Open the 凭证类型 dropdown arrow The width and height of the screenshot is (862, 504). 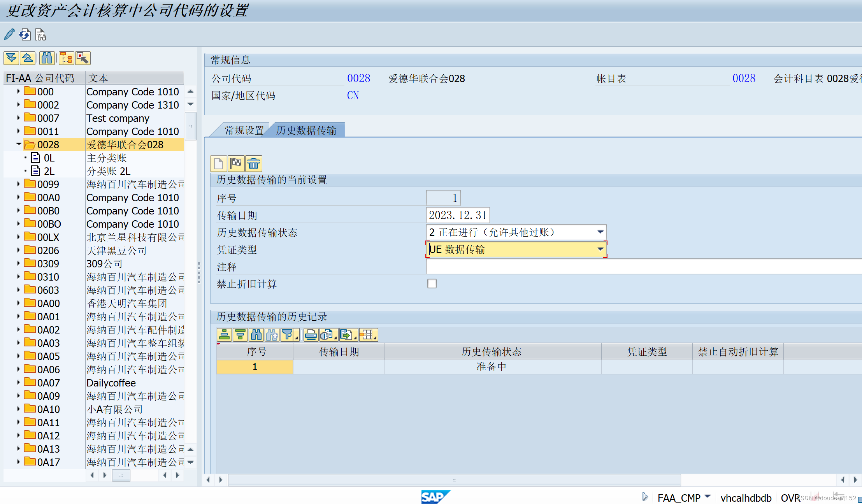(x=600, y=249)
